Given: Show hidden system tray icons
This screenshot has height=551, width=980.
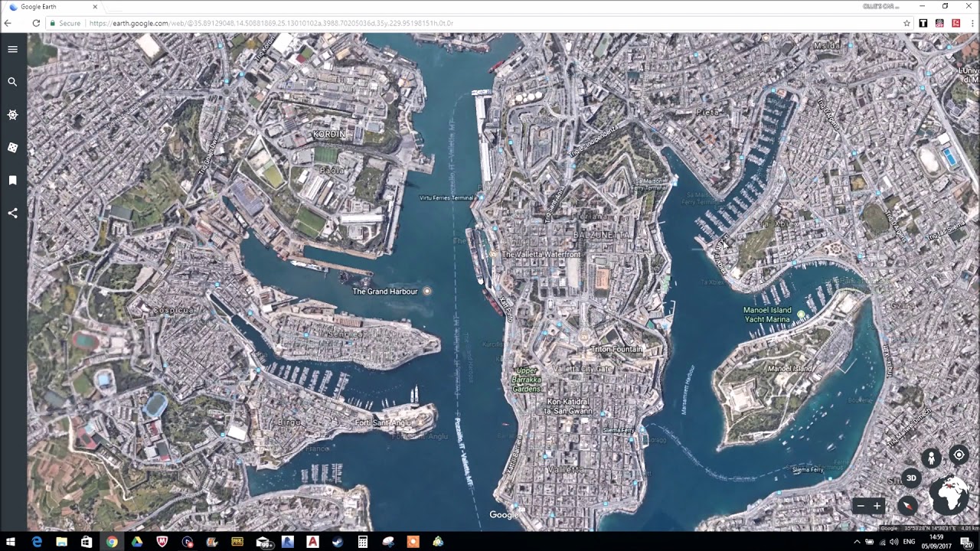Looking at the screenshot, I should click(857, 542).
